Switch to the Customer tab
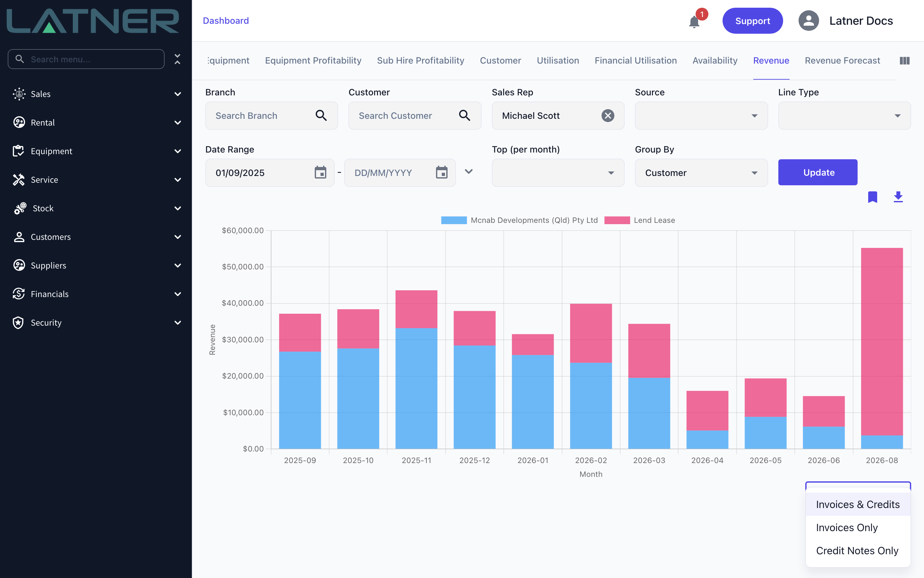 (500, 60)
